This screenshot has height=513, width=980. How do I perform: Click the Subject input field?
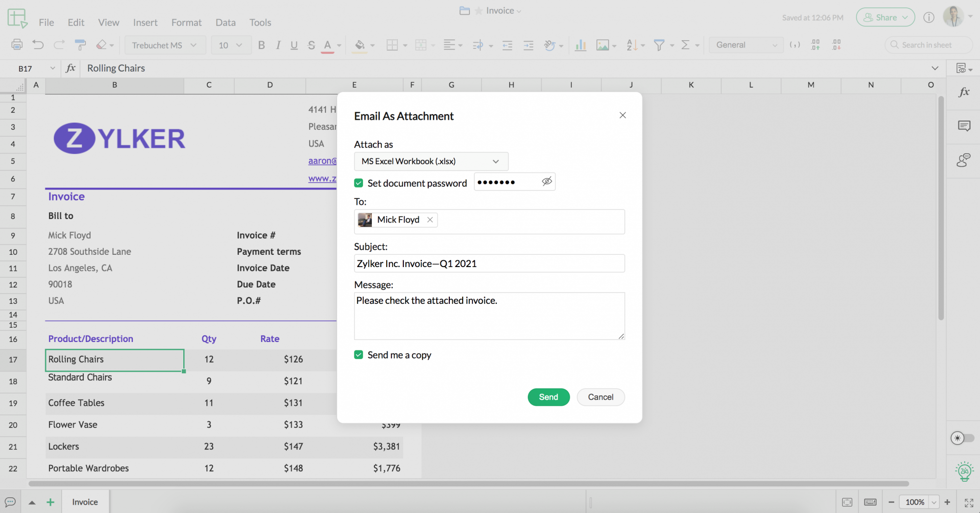pos(489,264)
